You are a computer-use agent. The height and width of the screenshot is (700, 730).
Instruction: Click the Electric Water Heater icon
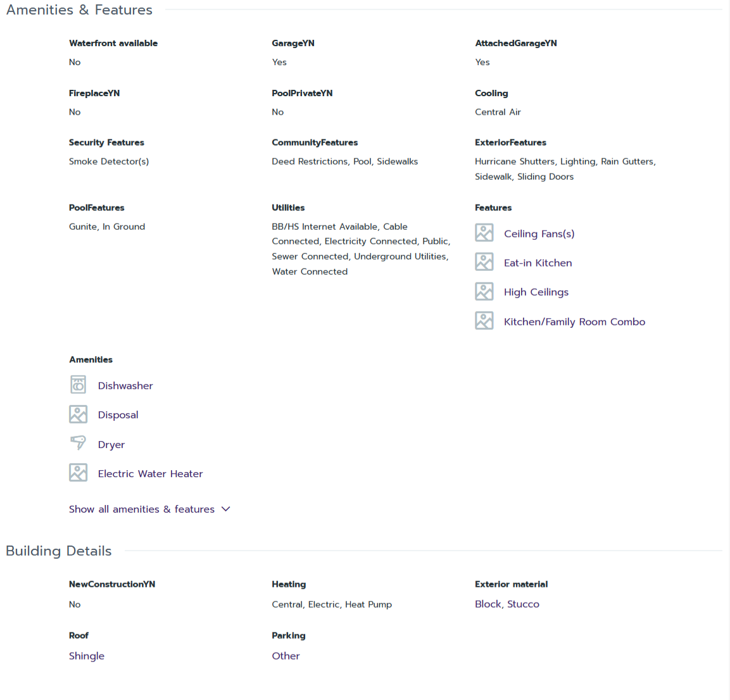78,473
